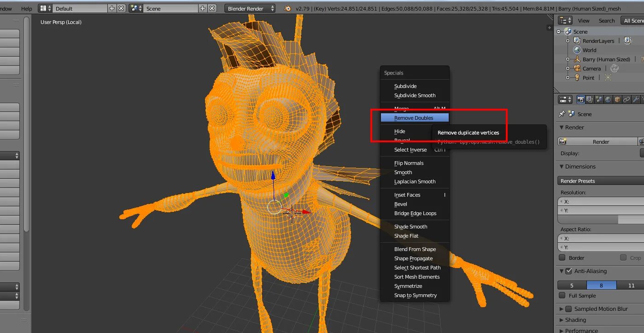Expand the Shading panel

click(x=562, y=320)
